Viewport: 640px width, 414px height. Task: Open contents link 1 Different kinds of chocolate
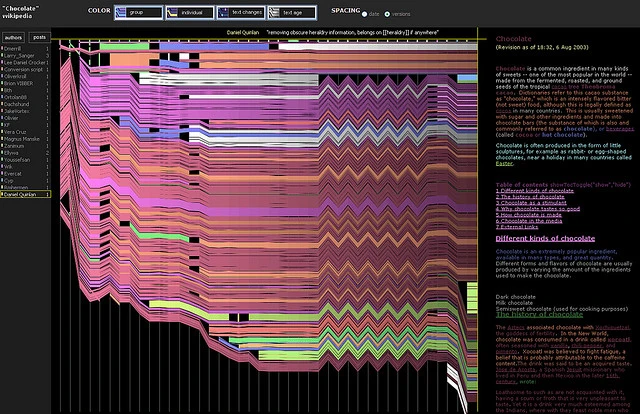pyautogui.click(x=534, y=191)
